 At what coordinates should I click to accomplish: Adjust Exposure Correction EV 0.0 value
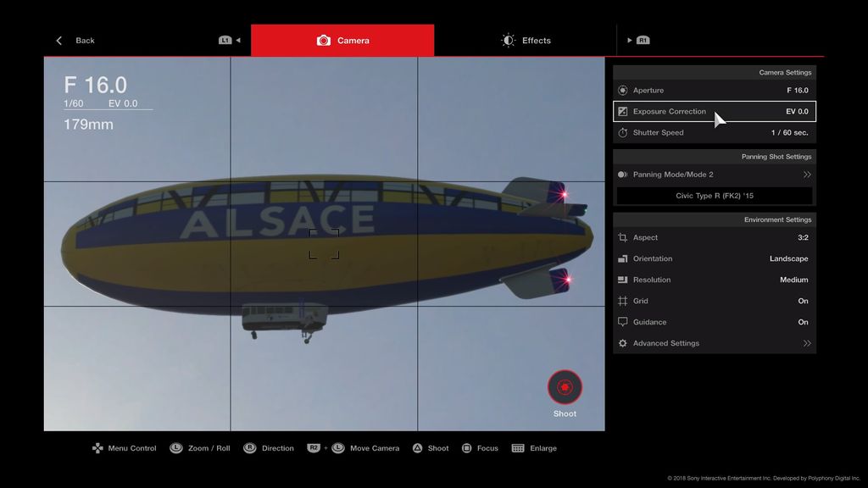click(797, 112)
